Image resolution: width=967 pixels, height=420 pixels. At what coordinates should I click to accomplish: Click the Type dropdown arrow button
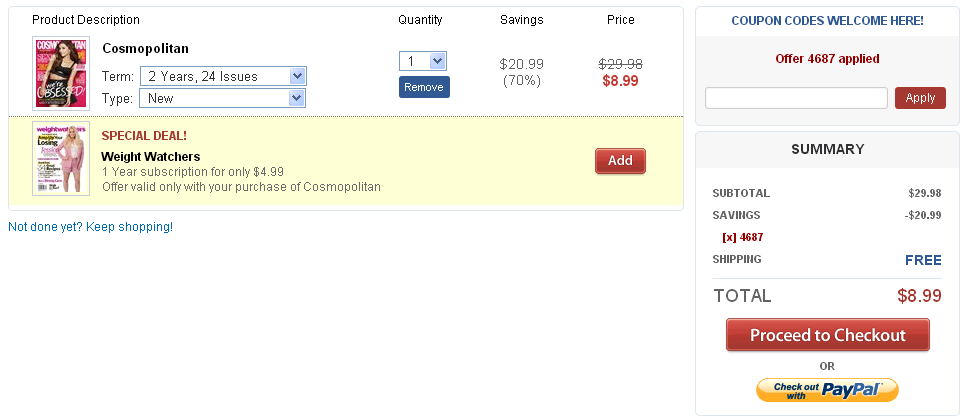point(297,98)
